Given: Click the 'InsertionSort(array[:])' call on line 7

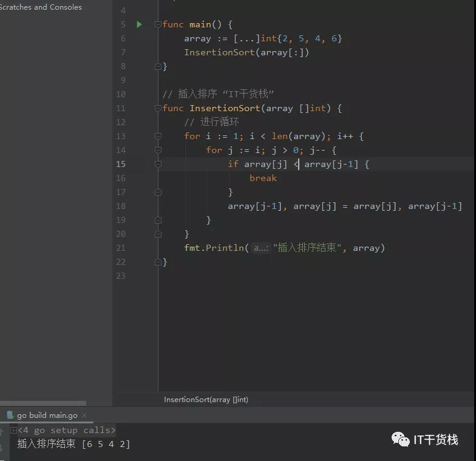Looking at the screenshot, I should (246, 52).
